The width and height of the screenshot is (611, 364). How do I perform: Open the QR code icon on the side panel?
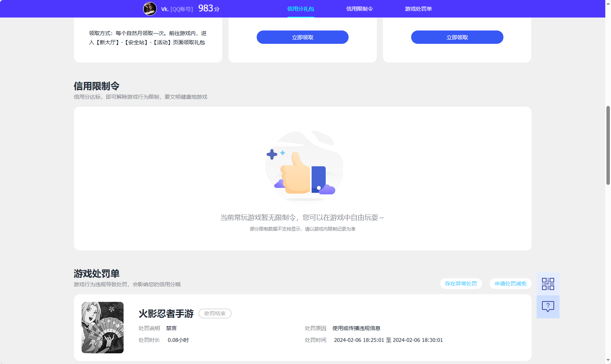[x=548, y=284]
